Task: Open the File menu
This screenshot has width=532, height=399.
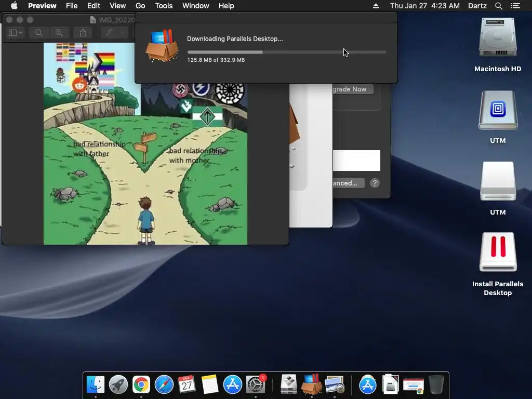Action: coord(72,6)
